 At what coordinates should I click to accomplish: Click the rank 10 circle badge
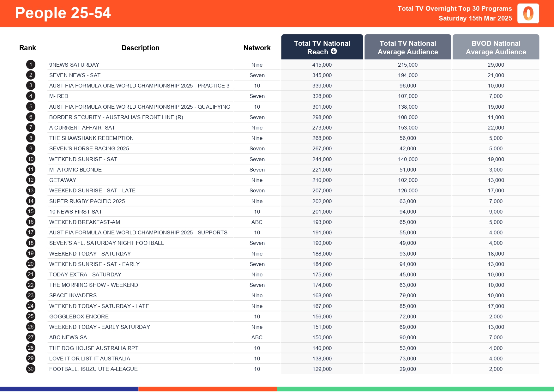(31, 159)
